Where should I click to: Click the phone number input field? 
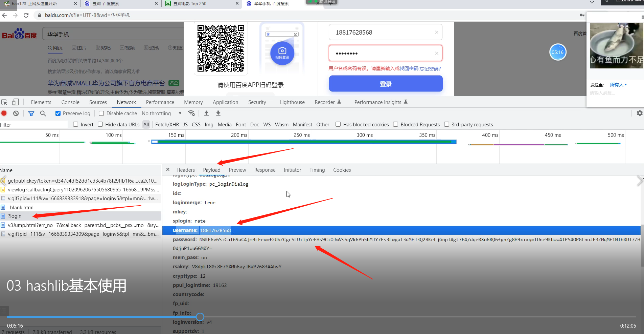tap(386, 33)
